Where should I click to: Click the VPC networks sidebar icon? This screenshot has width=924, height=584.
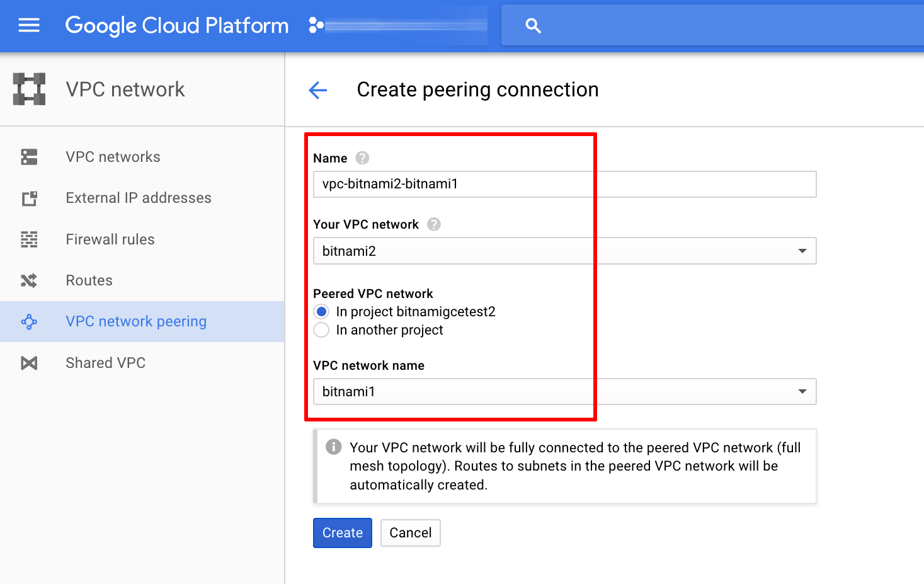(29, 157)
